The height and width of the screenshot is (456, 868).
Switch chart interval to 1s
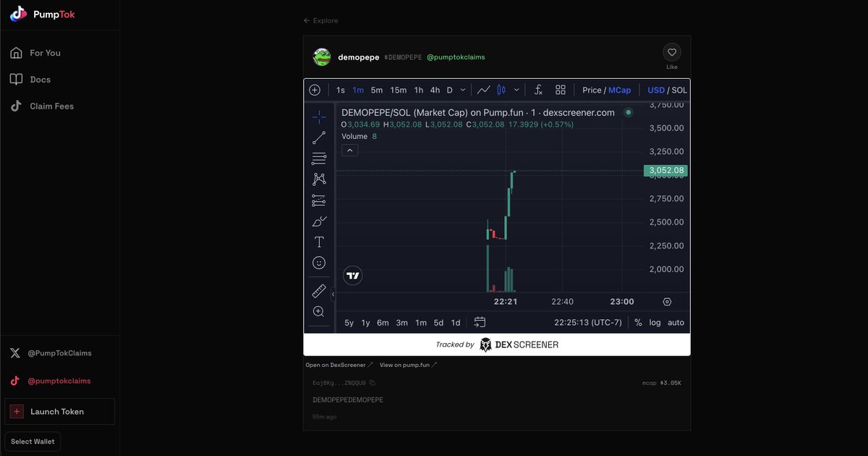[341, 90]
